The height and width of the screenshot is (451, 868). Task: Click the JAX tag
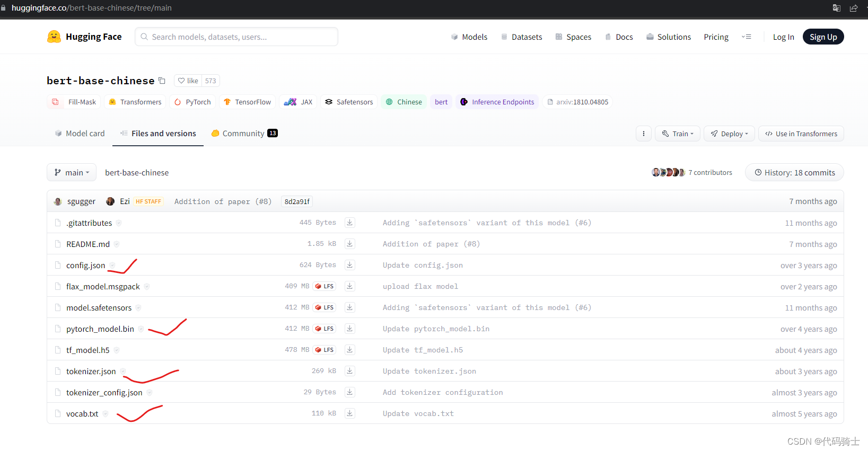[x=298, y=102]
